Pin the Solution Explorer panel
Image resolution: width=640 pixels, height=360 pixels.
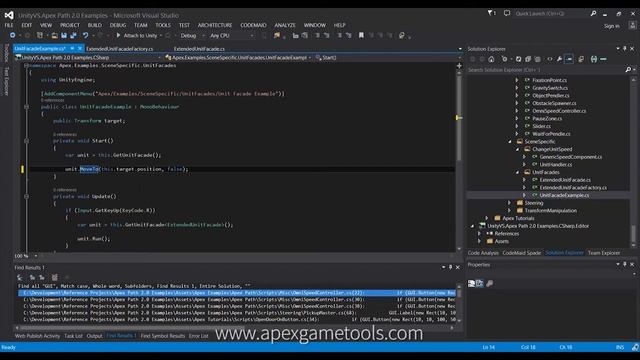[x=624, y=49]
